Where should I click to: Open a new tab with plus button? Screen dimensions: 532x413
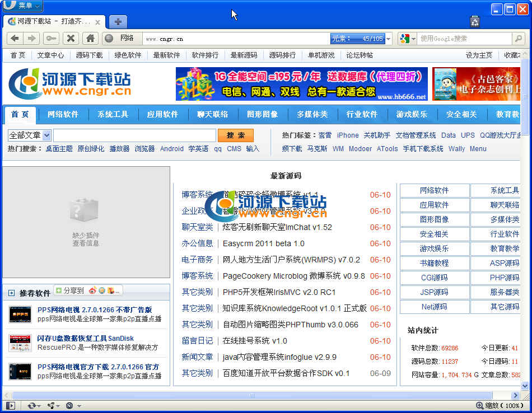click(x=118, y=22)
